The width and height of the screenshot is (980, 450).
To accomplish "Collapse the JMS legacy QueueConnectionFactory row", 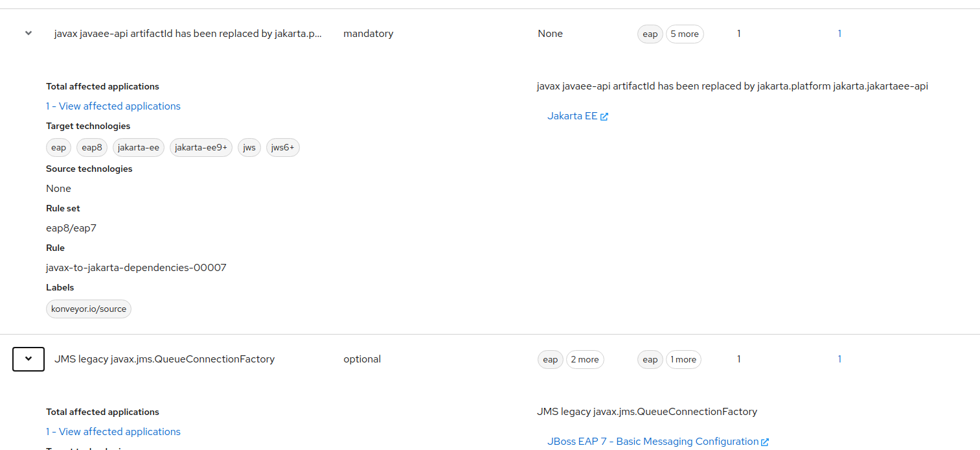I will point(28,359).
